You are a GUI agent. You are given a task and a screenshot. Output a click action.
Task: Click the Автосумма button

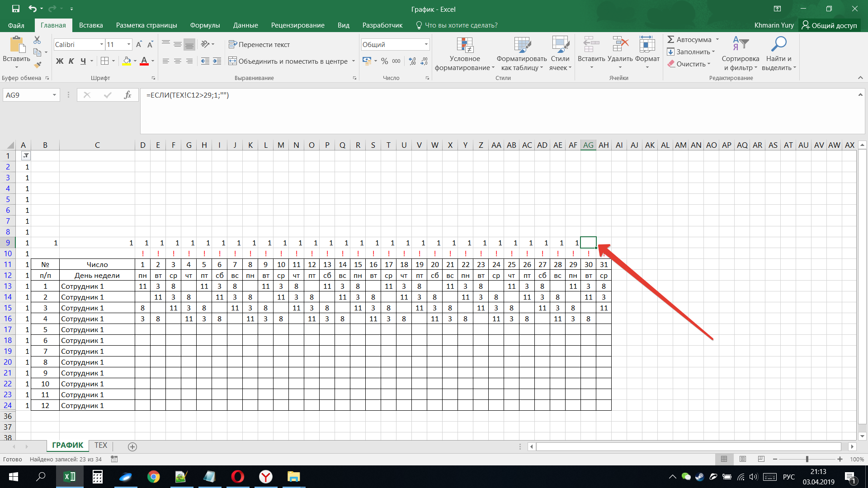[689, 40]
